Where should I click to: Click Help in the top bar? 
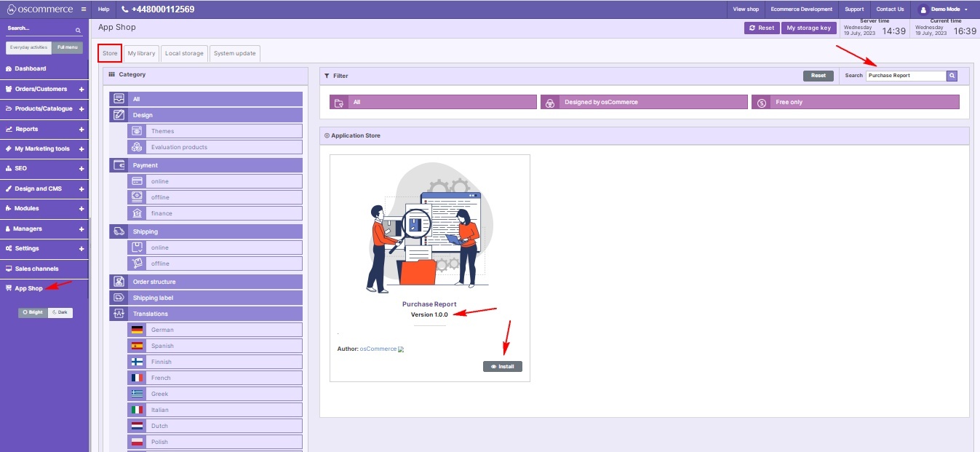(x=103, y=9)
